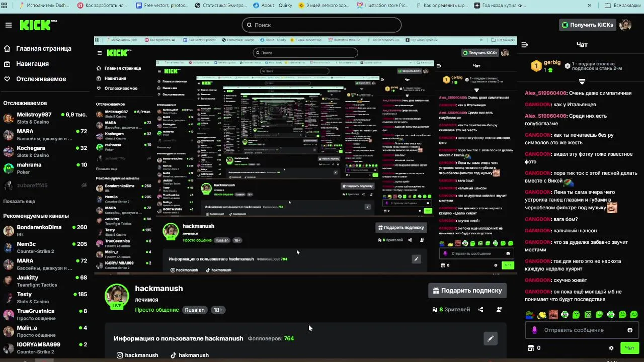Open Kochegara channel in sidebar

[45, 151]
